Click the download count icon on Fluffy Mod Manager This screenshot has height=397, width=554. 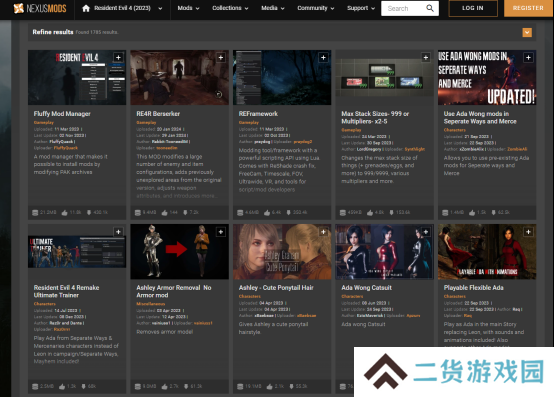pyautogui.click(x=89, y=213)
